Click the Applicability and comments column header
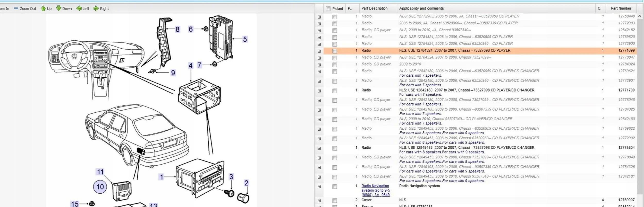Screen dimensions: 644x207 (x=496, y=8)
